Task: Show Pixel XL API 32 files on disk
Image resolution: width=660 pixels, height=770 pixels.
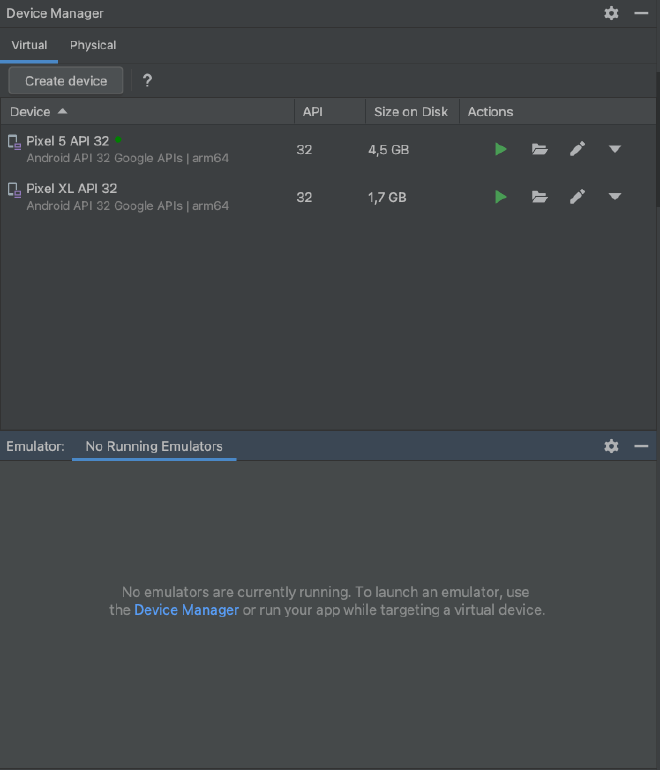Action: pyautogui.click(x=540, y=197)
